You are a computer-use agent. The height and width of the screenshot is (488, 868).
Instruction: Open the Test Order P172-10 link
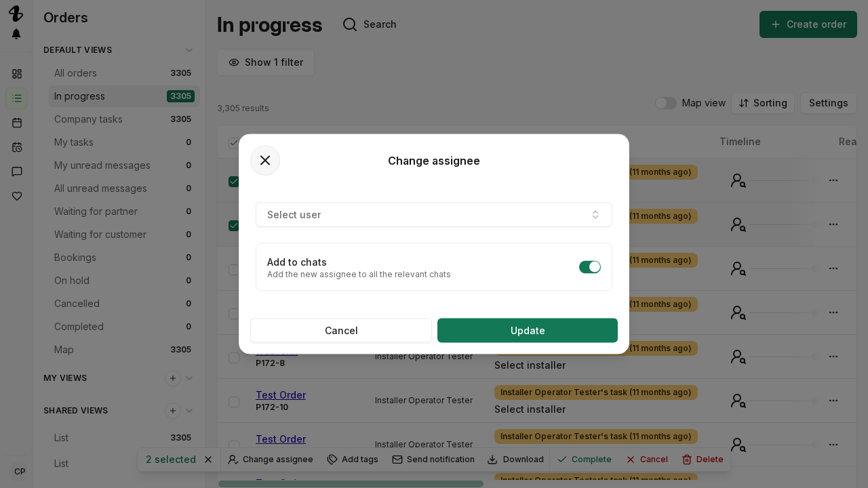(x=281, y=394)
